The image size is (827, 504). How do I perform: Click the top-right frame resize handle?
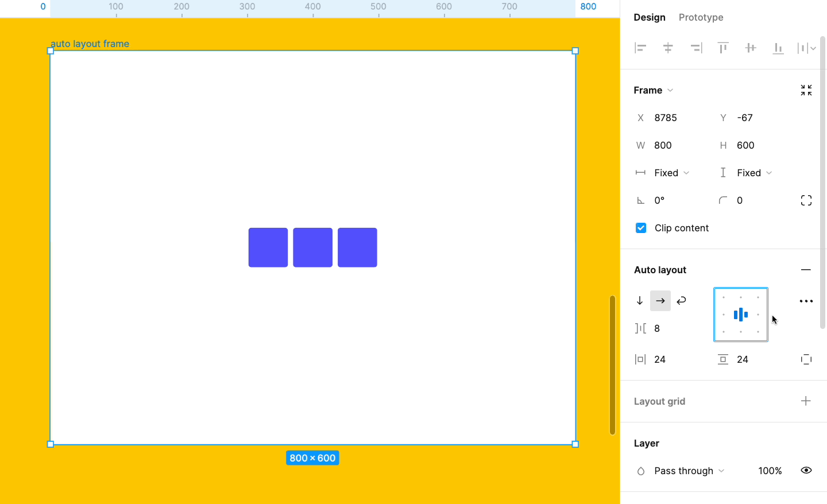575,51
